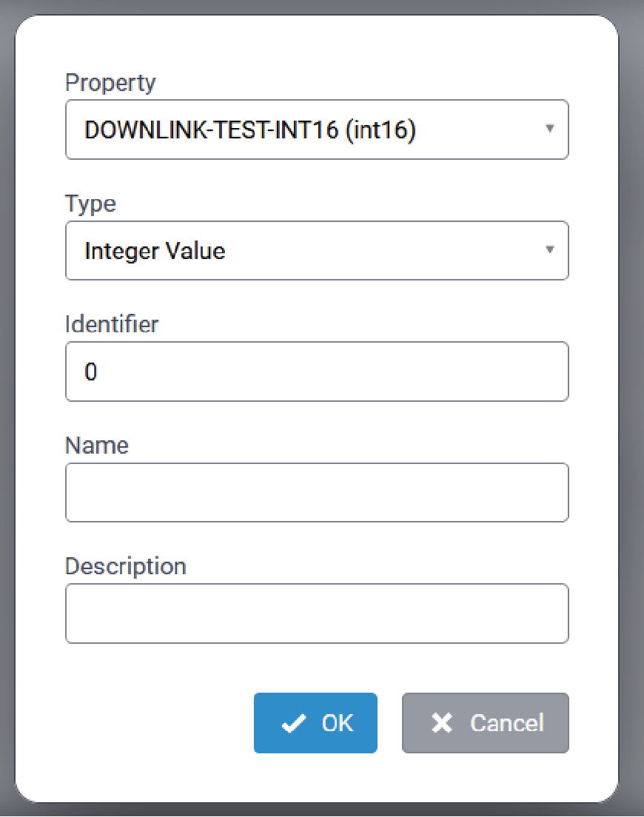This screenshot has width=644, height=817.
Task: Click the arrow on the Property combo box
Action: click(x=549, y=129)
